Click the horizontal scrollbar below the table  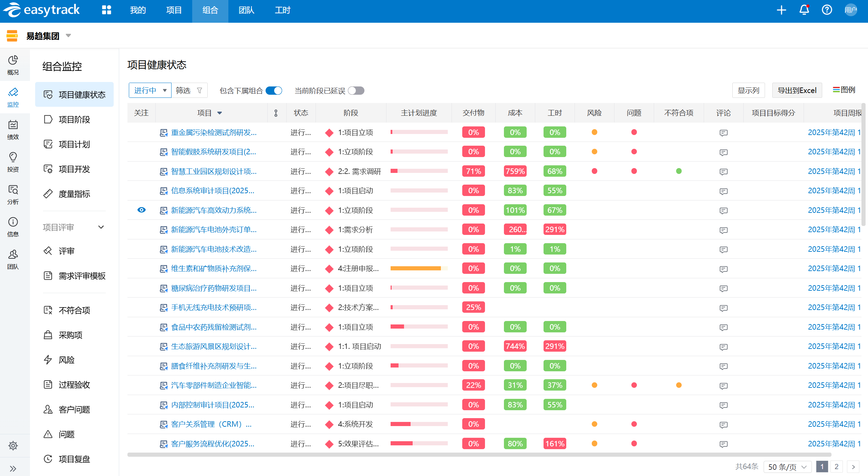(479, 455)
